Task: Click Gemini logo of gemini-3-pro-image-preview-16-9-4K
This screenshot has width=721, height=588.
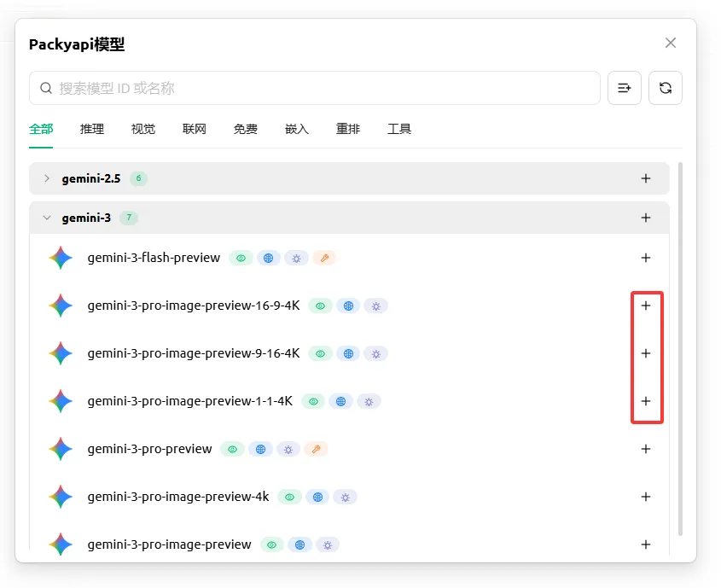Action: [61, 306]
